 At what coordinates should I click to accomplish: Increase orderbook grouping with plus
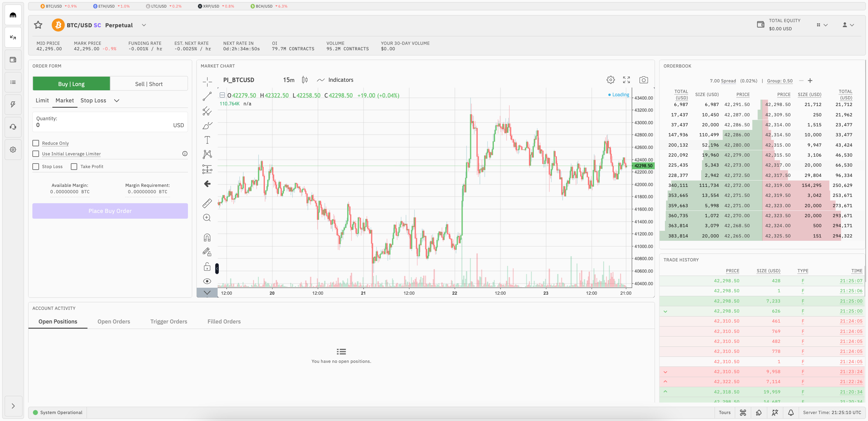pyautogui.click(x=810, y=81)
